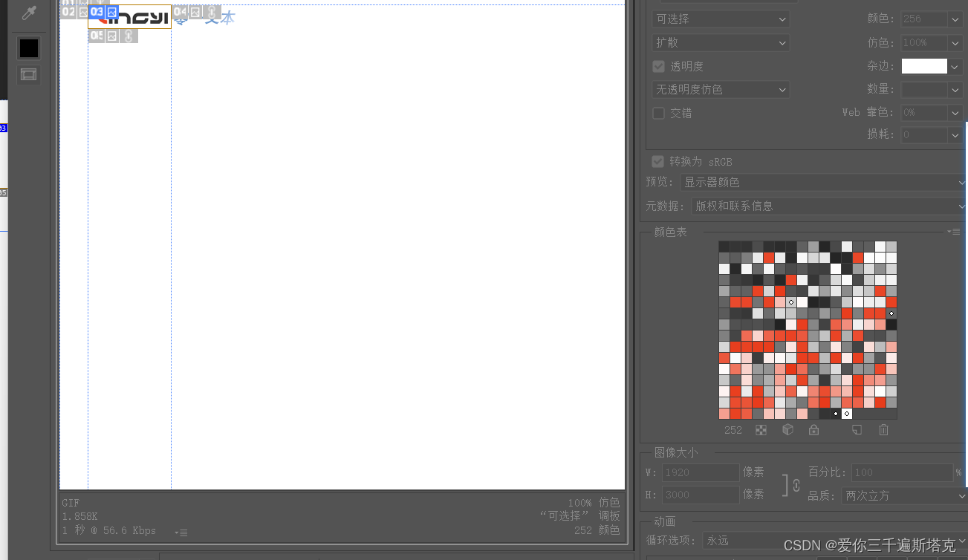Viewport: 968px width, 560px height.
Task: Open the 无透明度仿色 dropdown
Action: tap(721, 89)
